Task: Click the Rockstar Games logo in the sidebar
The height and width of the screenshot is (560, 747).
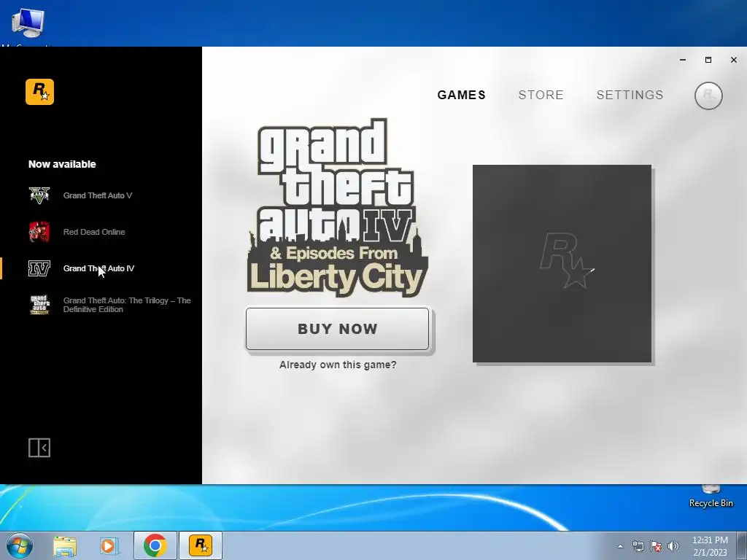Action: tap(39, 91)
